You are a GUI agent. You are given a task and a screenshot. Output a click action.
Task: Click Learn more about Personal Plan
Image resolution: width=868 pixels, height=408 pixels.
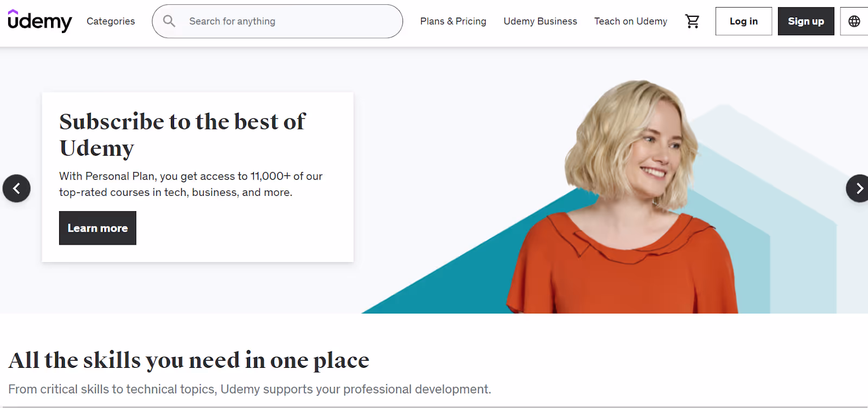tap(98, 228)
